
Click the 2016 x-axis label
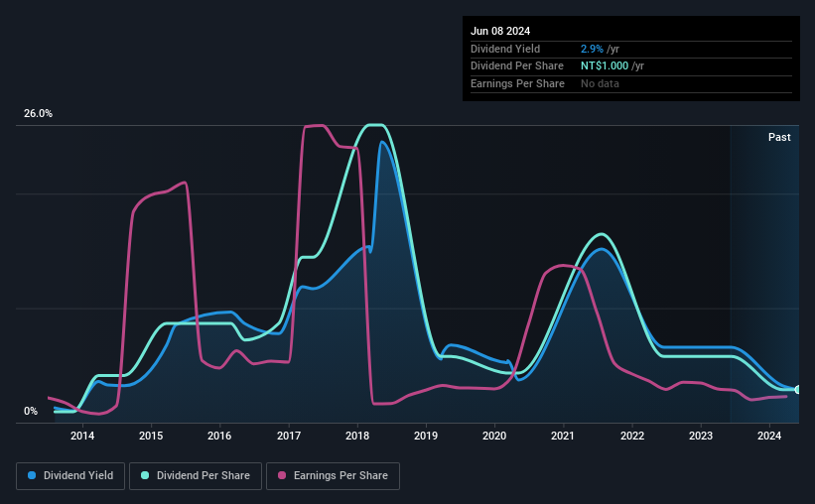point(219,436)
